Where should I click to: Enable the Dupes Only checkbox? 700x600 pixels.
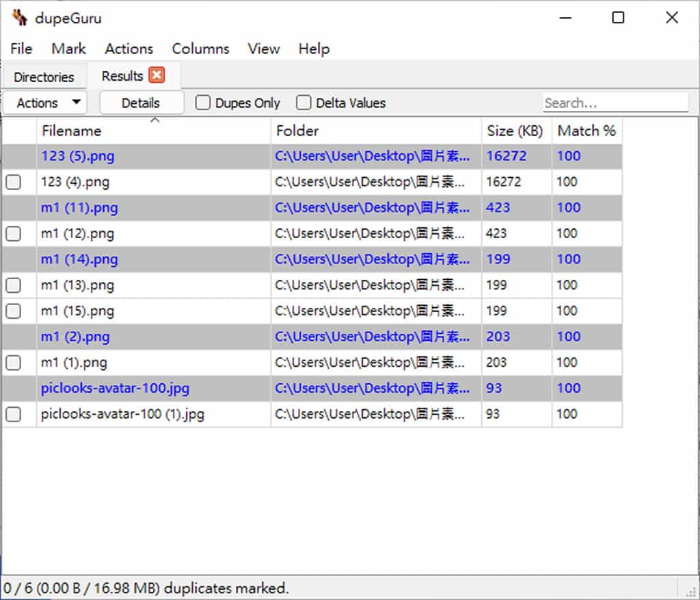tap(203, 103)
